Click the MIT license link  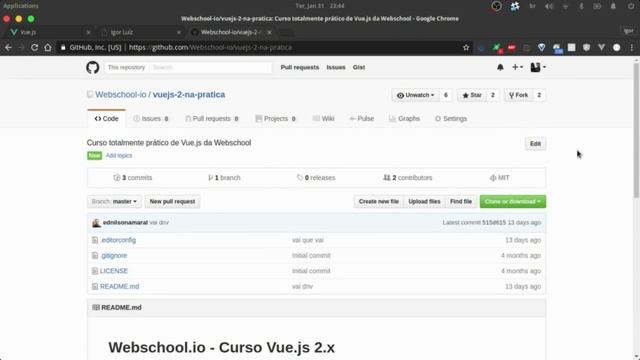coord(500,178)
